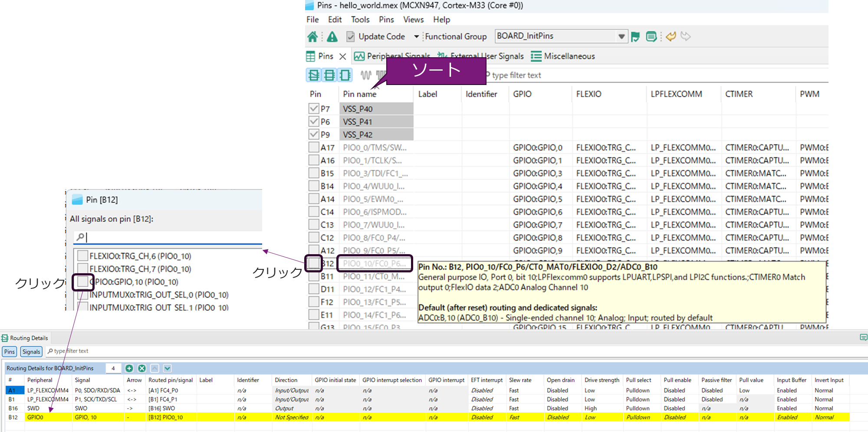Add a routing row with green plus
The width and height of the screenshot is (868, 432).
click(x=129, y=368)
